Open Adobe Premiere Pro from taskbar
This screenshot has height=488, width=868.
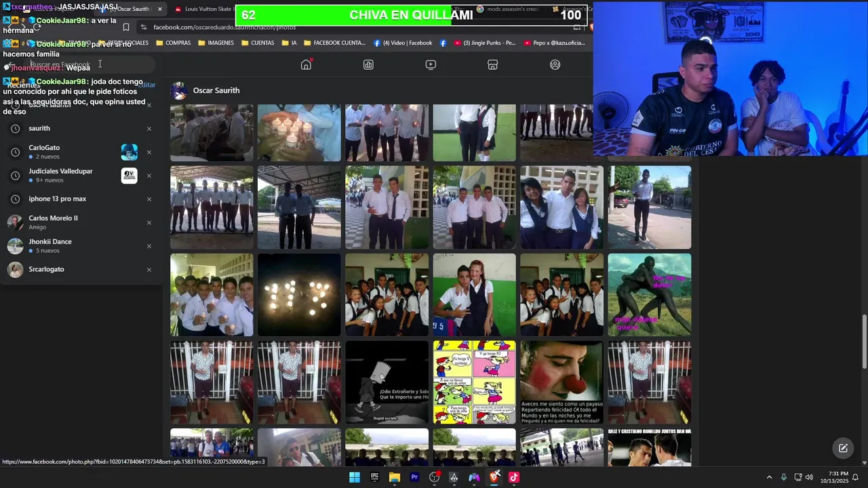pos(414,477)
